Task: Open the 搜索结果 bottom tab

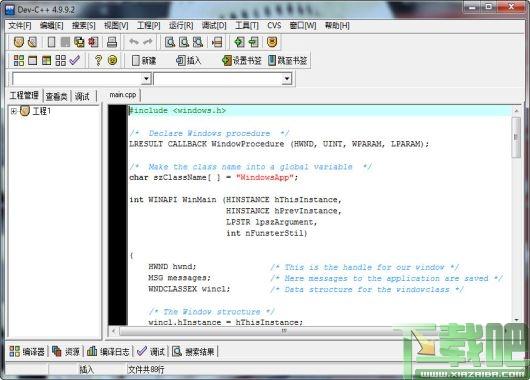Action: tap(193, 352)
